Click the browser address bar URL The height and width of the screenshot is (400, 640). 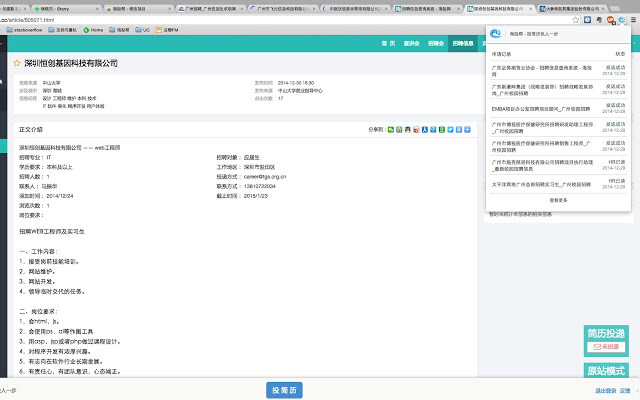click(27, 20)
